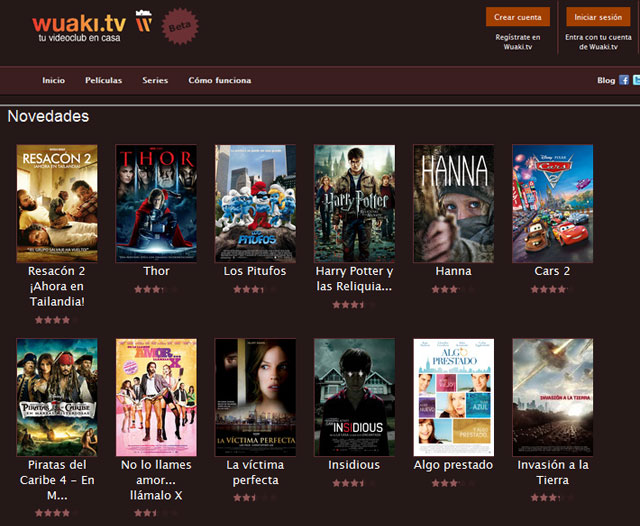Viewport: 640px width, 526px height.
Task: Click the Cars 2 title link
Action: coord(552,271)
